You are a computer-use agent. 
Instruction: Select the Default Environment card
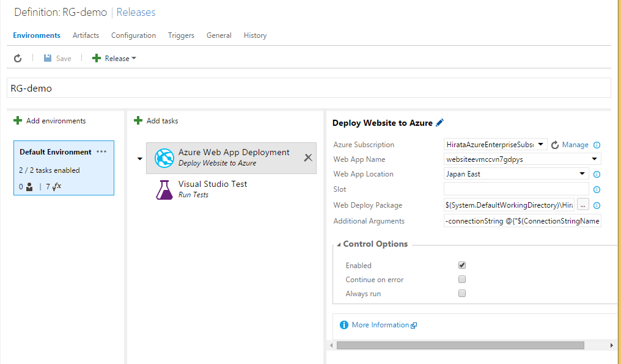64,168
